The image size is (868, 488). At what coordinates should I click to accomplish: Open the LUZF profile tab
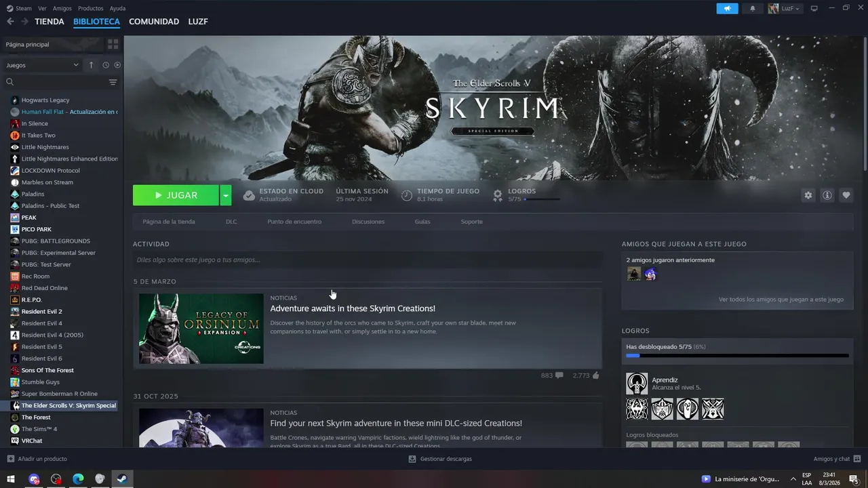[x=198, y=22]
